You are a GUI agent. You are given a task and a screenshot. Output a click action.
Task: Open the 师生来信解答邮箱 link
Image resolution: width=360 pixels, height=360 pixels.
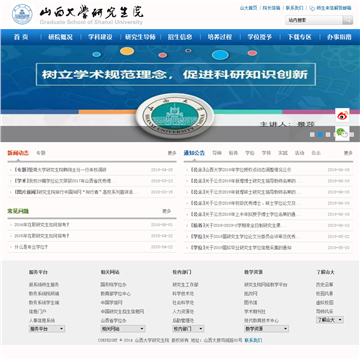tap(334, 8)
